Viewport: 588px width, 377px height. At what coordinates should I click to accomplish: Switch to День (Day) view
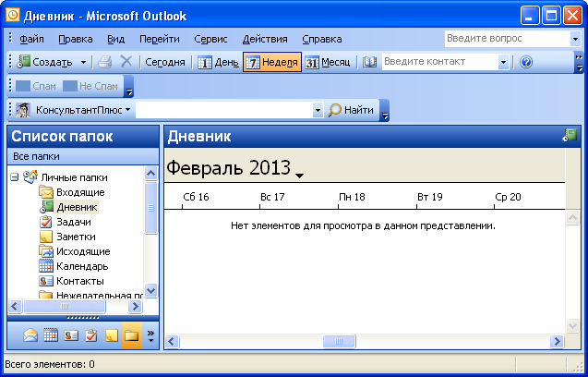[218, 62]
